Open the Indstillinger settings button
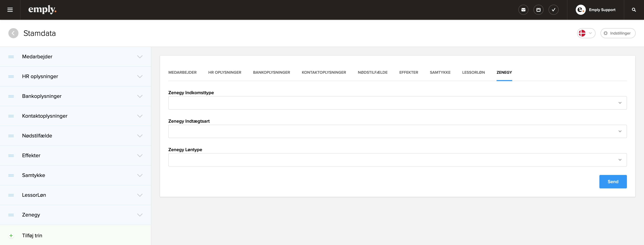This screenshot has width=644, height=245. pos(618,33)
